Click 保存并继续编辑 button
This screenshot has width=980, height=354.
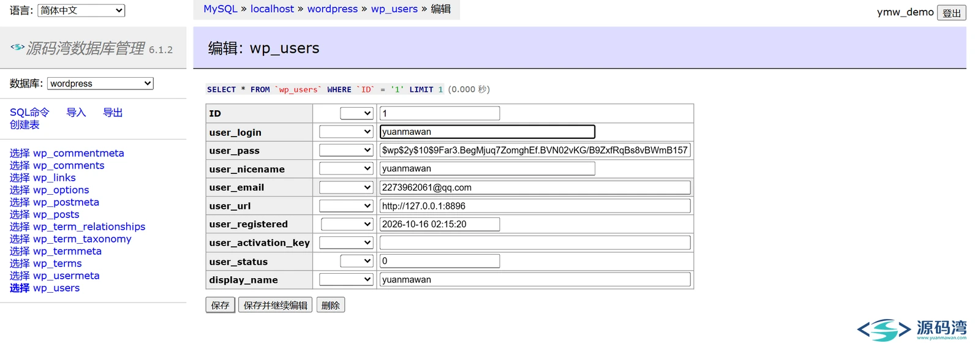click(276, 305)
